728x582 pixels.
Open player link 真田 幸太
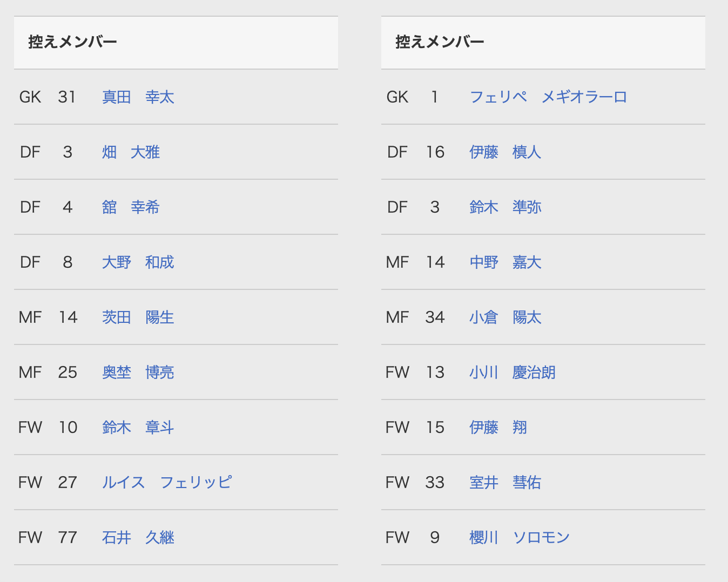[x=138, y=97]
